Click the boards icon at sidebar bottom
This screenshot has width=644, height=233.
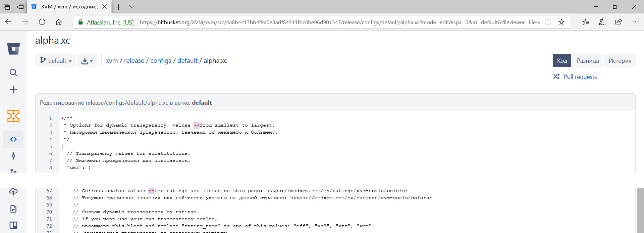[13, 225]
